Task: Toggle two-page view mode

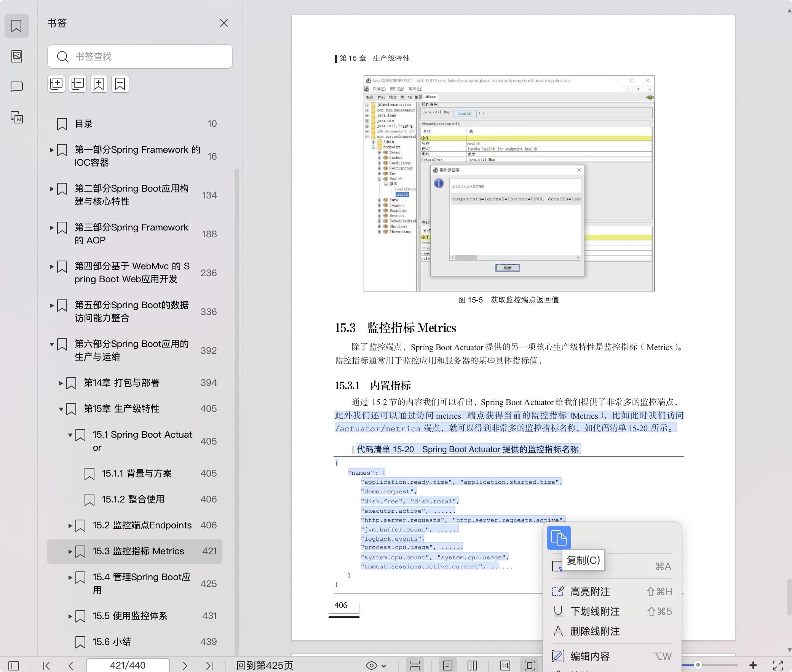Action: [472, 666]
